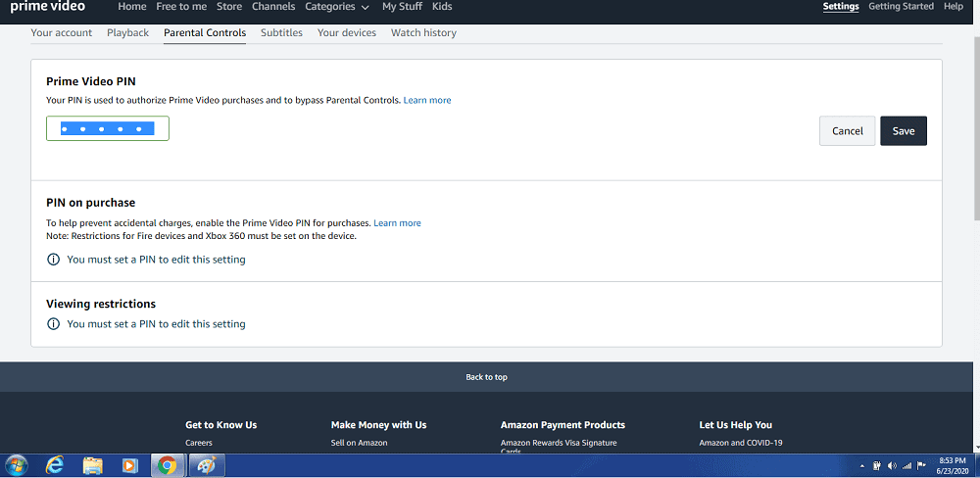Switch to Paint in the taskbar
This screenshot has height=478, width=980.
[206, 465]
